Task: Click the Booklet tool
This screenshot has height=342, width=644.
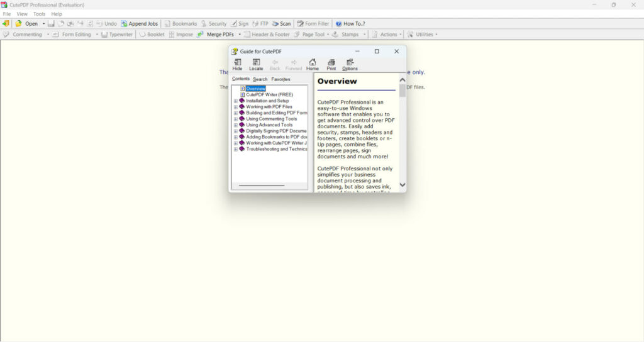Action: point(152,35)
